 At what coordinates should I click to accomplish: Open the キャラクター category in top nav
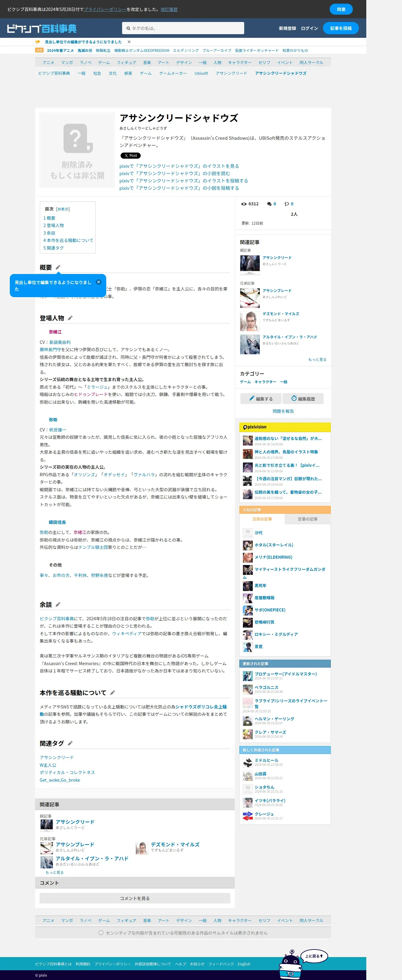click(x=240, y=62)
